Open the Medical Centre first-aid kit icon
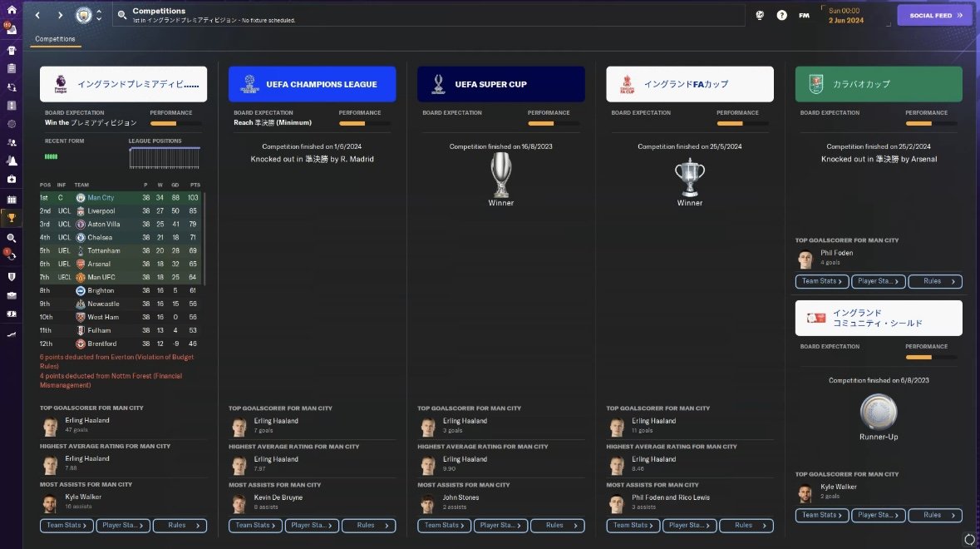This screenshot has width=980, height=549. pos(12,180)
